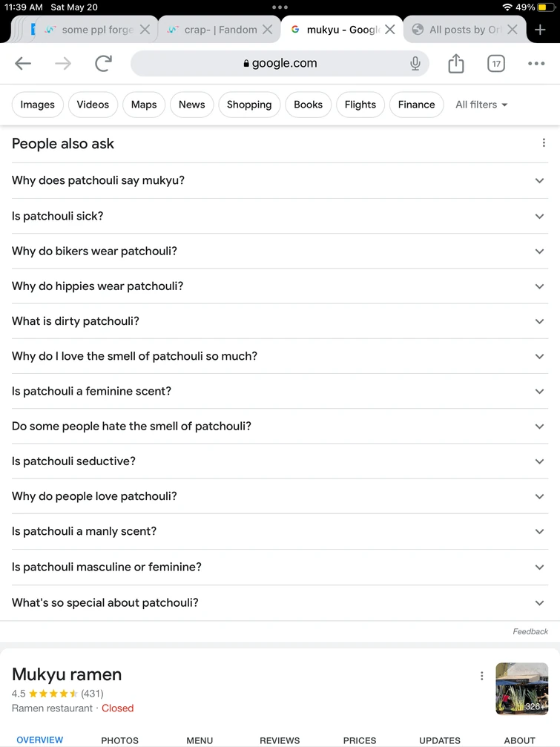The width and height of the screenshot is (560, 747).
Task: Open the REVIEWS section for Mukyu ramen
Action: [x=279, y=740]
